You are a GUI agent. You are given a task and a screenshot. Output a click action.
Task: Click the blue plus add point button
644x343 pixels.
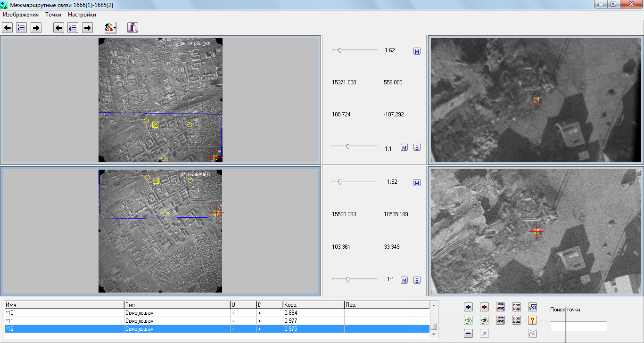(x=469, y=307)
